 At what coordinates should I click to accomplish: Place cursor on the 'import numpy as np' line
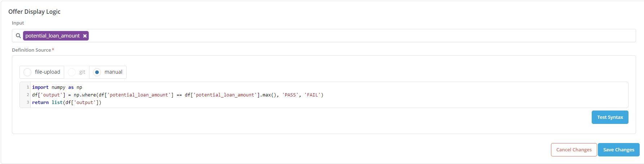(57, 87)
